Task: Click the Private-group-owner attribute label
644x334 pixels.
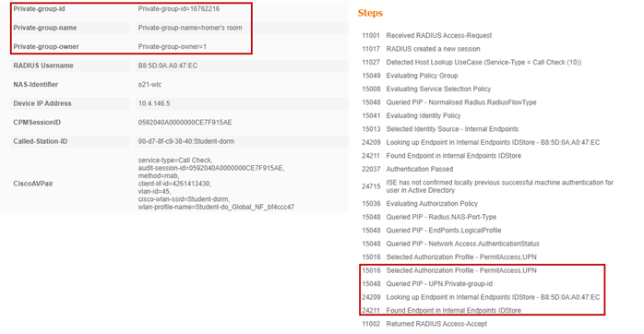Action: coord(46,46)
